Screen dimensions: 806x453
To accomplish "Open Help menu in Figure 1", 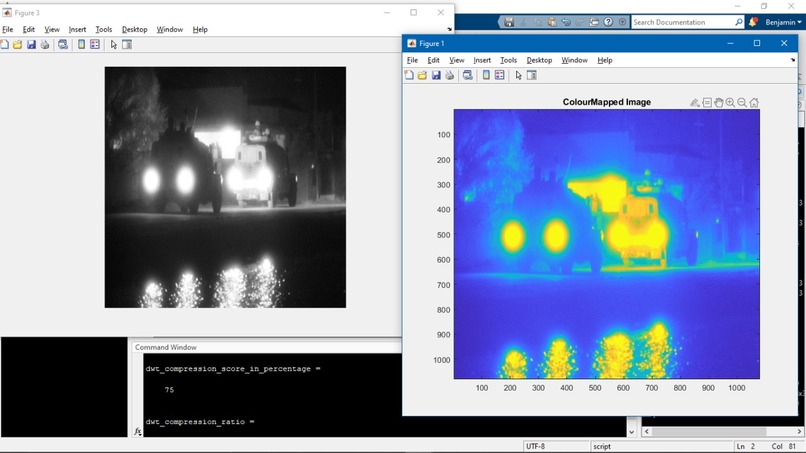I will pyautogui.click(x=605, y=60).
